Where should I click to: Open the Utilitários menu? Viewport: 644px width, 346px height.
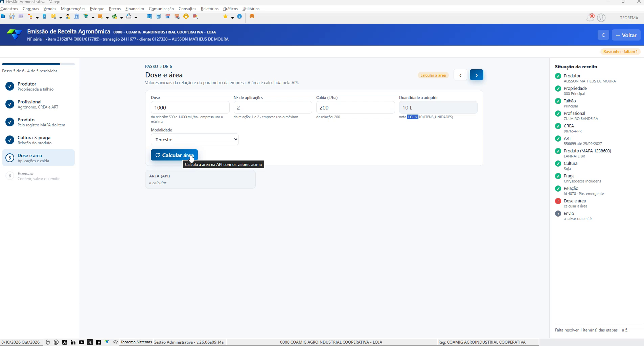(251, 9)
